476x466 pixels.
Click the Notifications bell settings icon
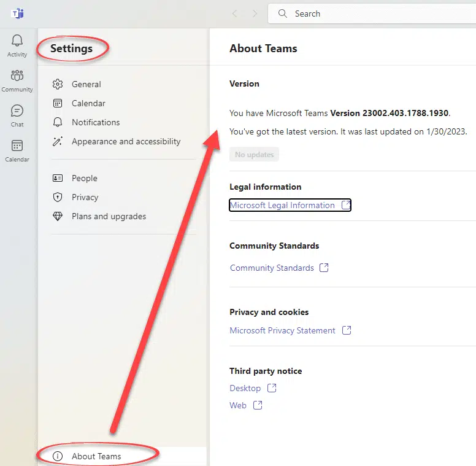(x=58, y=122)
